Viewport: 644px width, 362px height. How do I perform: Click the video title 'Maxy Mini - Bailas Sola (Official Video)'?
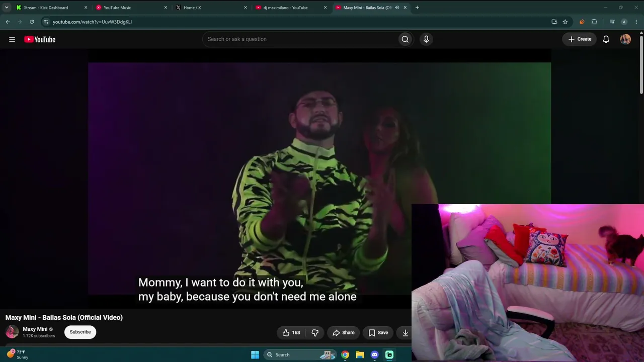(x=64, y=317)
